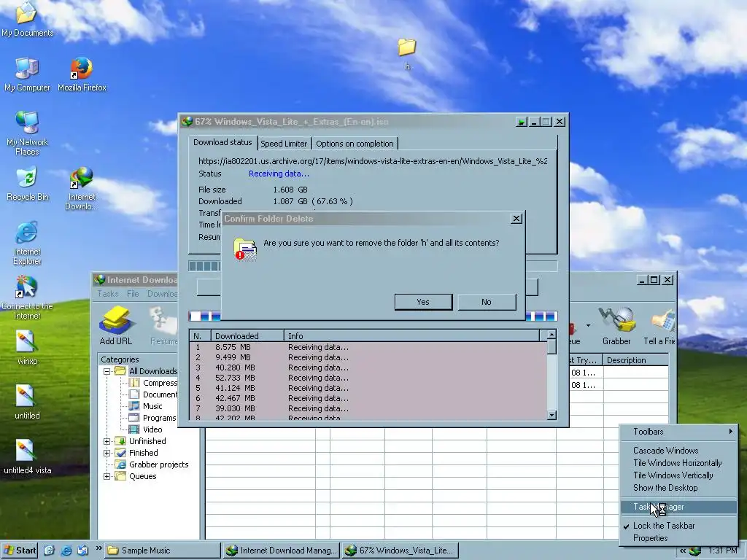The width and height of the screenshot is (747, 560).
Task: Switch to Internet Download Manager taskbar button
Action: 281,551
